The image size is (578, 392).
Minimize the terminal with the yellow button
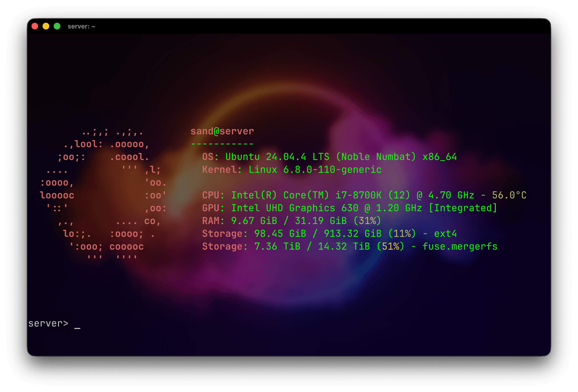click(46, 26)
